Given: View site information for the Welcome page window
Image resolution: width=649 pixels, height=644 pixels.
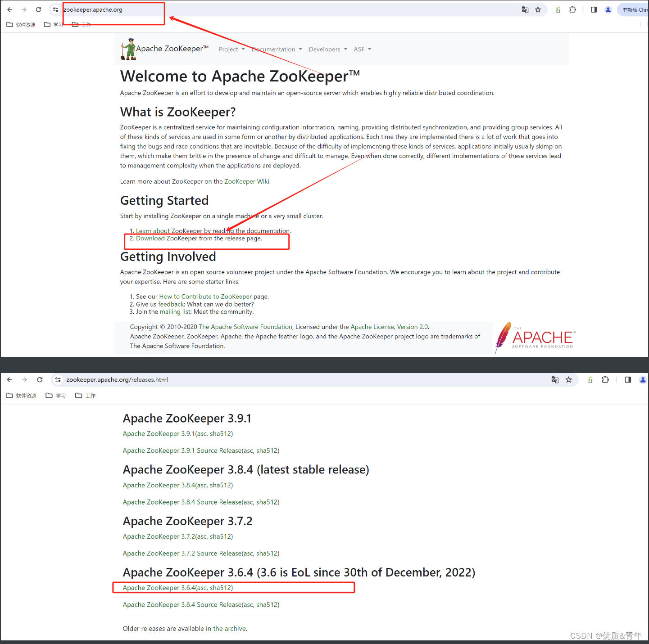Looking at the screenshot, I should pyautogui.click(x=55, y=9).
